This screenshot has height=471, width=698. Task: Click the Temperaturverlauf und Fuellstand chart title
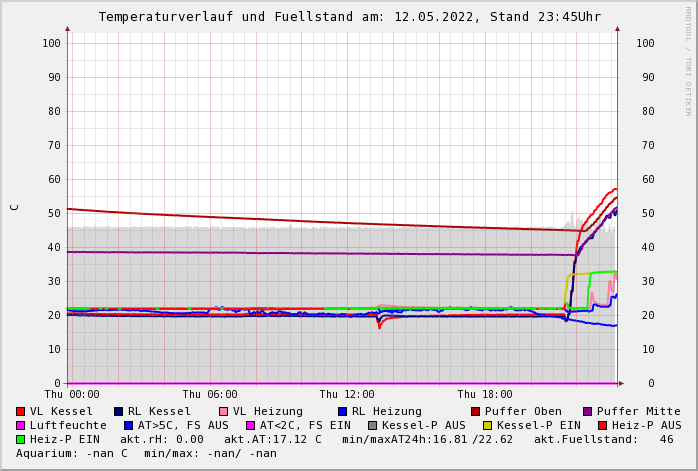(x=349, y=17)
